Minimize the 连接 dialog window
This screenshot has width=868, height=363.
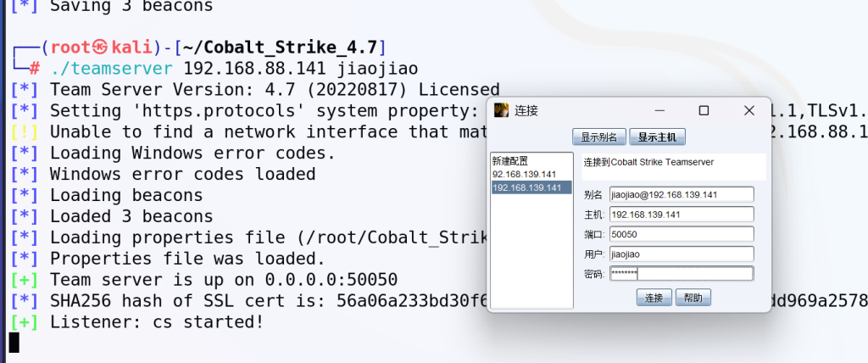(659, 110)
